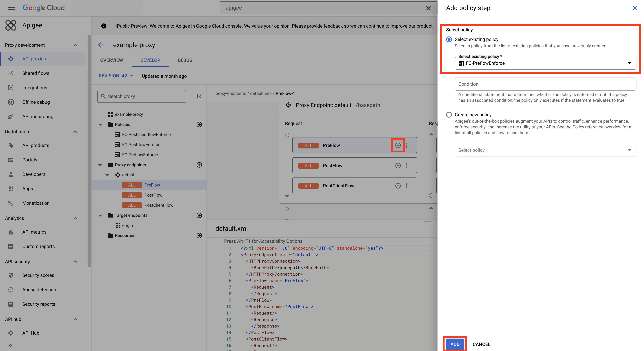Switch to the OVERVIEW tab
This screenshot has width=644, height=351.
112,60
